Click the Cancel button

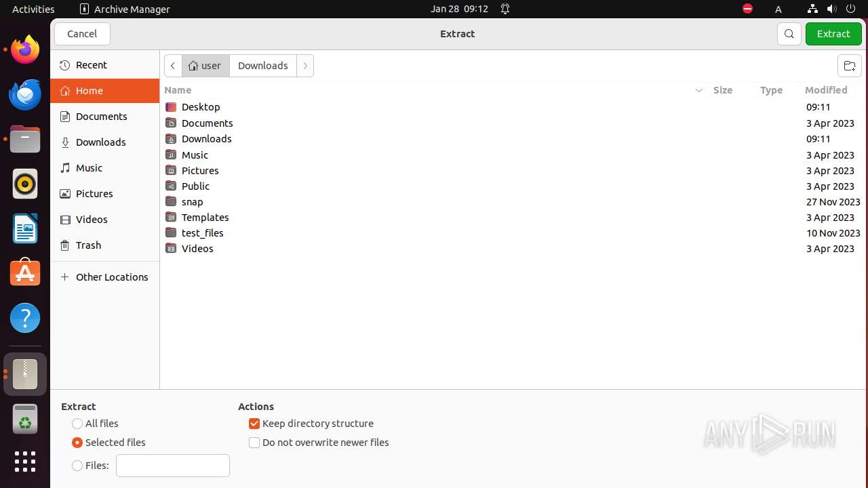[82, 34]
